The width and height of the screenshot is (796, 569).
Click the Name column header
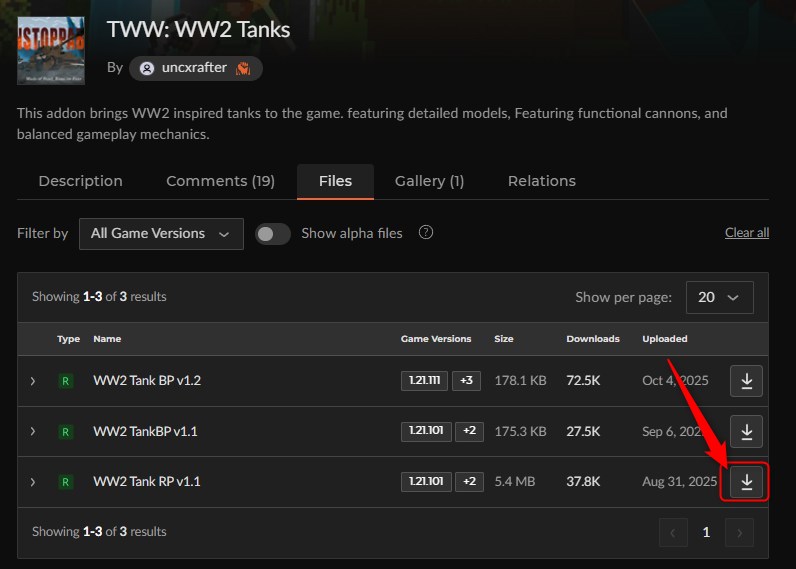[107, 339]
